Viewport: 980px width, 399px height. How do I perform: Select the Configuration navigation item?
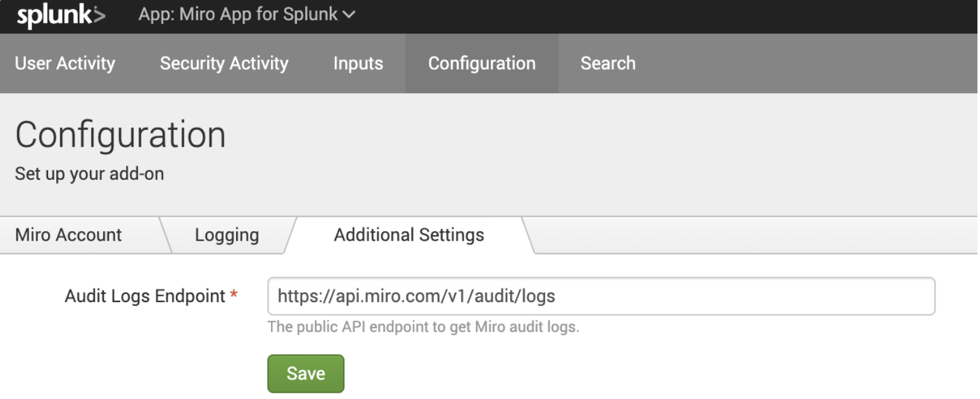[x=482, y=63]
